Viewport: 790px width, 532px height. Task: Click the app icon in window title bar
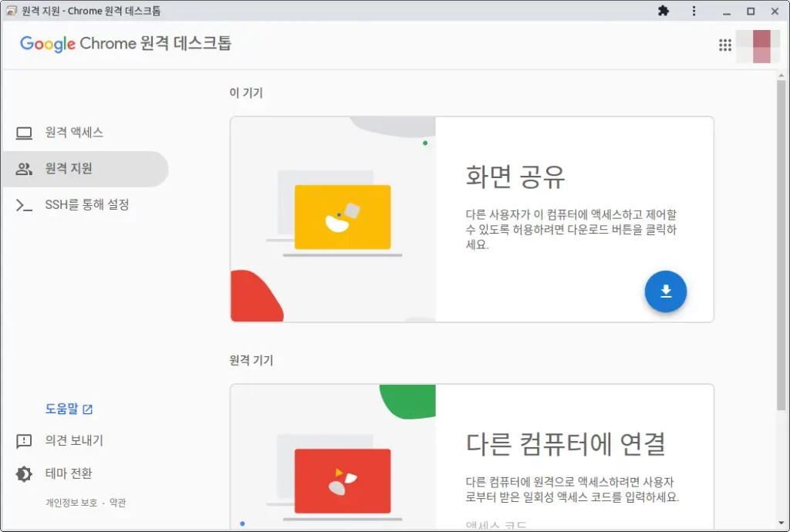11,11
